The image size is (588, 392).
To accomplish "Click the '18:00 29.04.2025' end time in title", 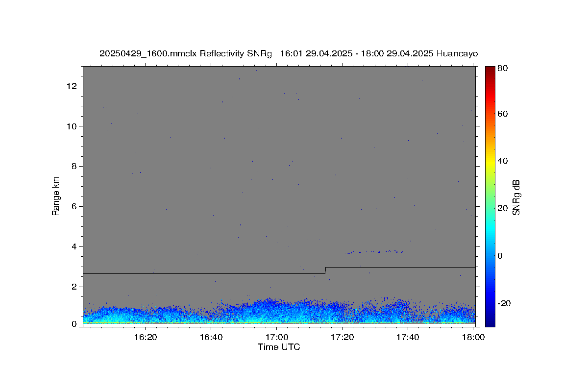I will (x=397, y=53).
